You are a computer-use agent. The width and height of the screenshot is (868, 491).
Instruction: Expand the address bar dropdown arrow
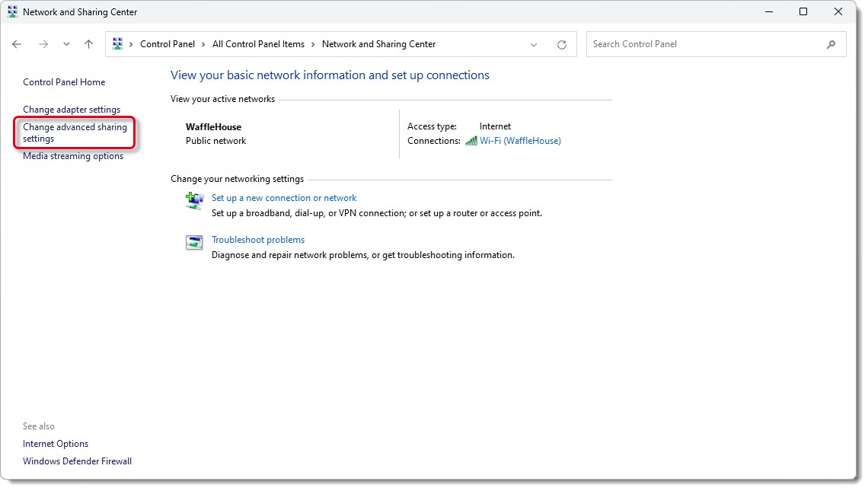pyautogui.click(x=533, y=44)
